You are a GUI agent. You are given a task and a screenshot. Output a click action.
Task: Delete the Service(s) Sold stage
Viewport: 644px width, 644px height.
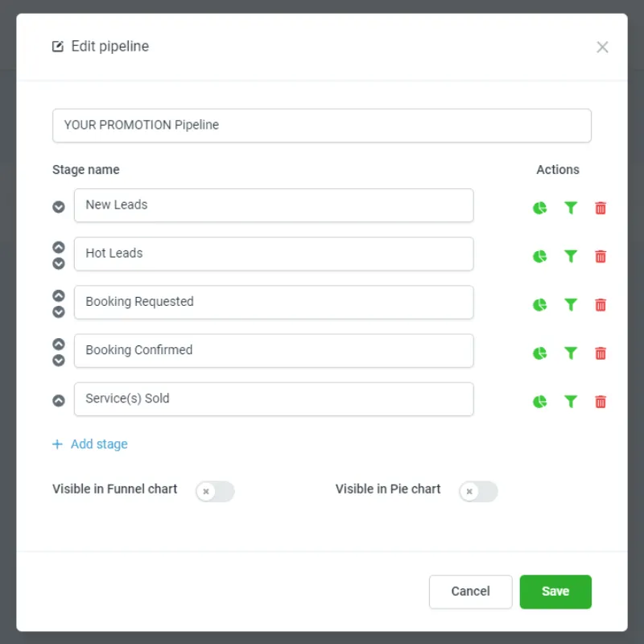pyautogui.click(x=601, y=401)
